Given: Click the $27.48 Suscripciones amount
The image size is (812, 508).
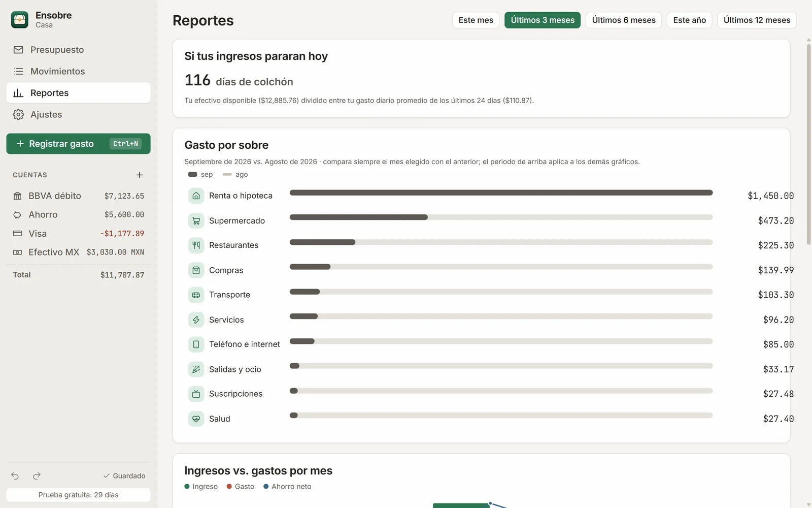Looking at the screenshot, I should [x=778, y=394].
